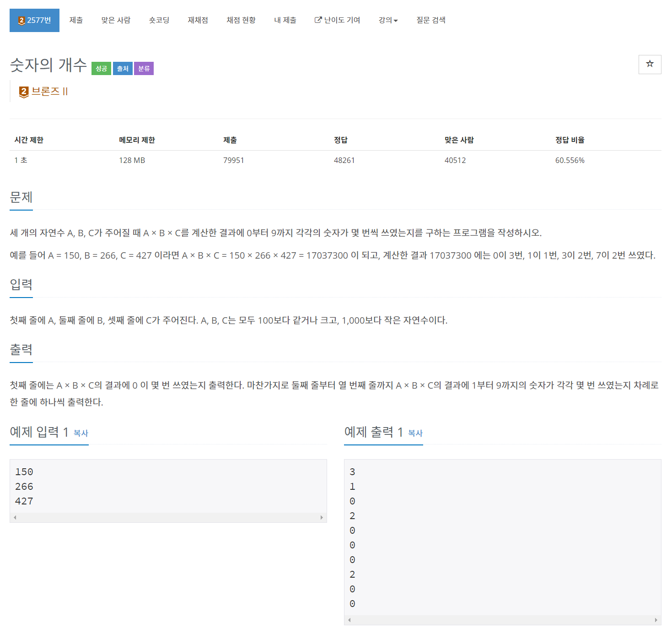Click the 정답 비율 column header

tap(570, 140)
